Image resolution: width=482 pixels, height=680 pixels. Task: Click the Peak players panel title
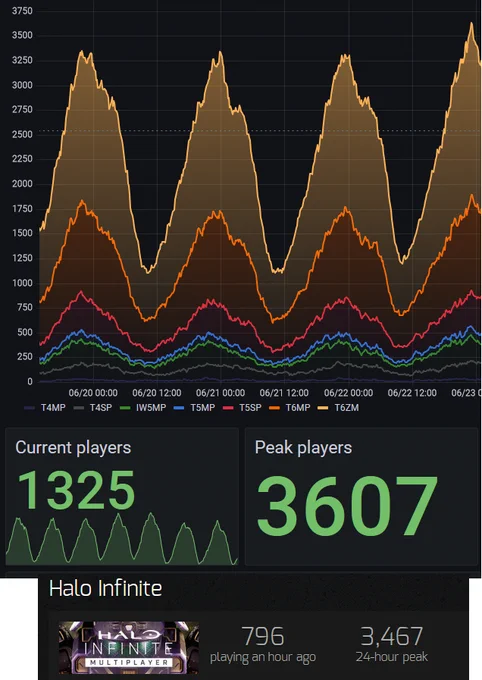303,448
